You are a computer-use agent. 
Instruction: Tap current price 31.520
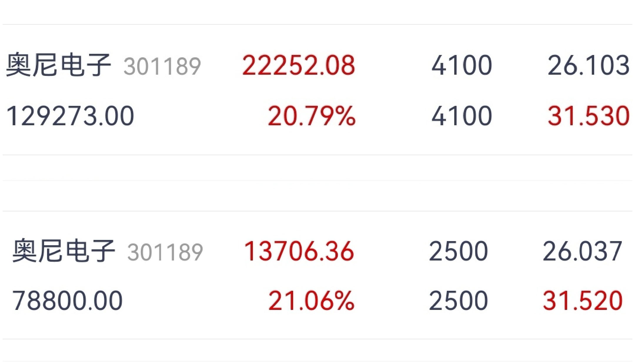tap(582, 300)
